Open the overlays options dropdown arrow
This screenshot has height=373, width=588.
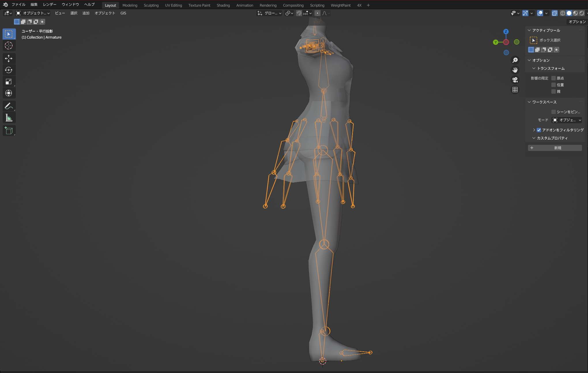tap(546, 13)
